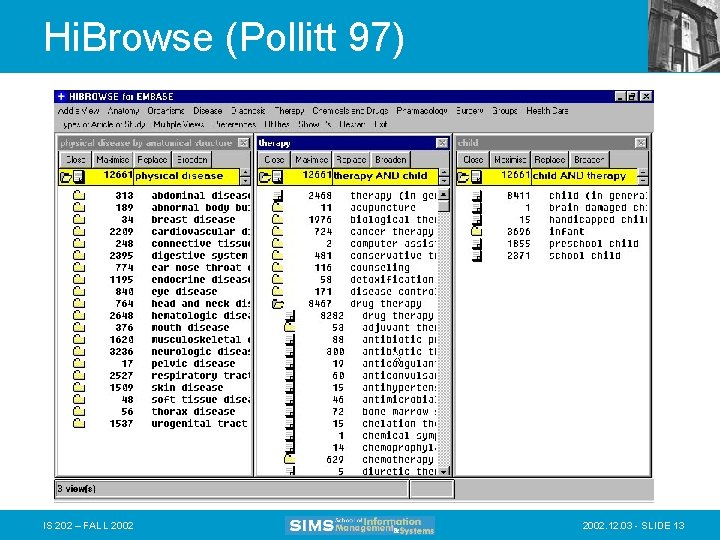
Task: Click document icon for school child
Action: pos(477,255)
